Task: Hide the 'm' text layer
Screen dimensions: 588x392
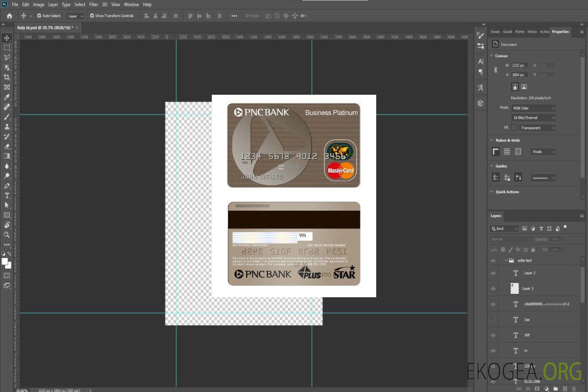Action: click(x=493, y=351)
